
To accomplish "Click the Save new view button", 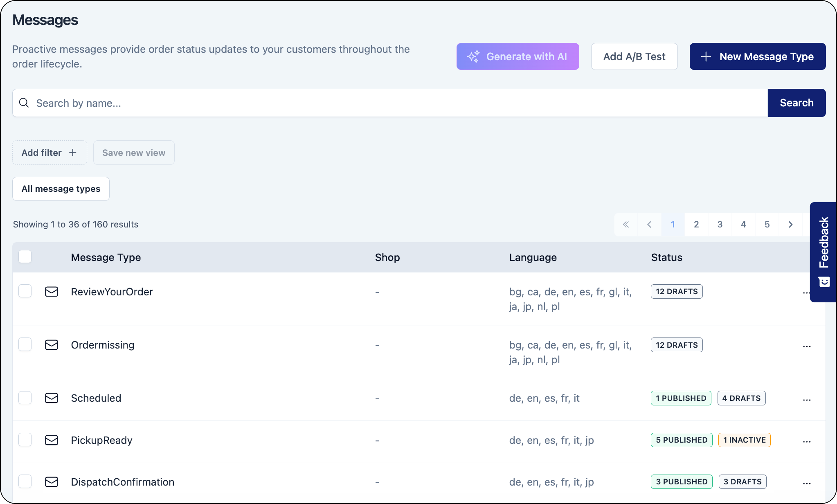I will tap(134, 152).
